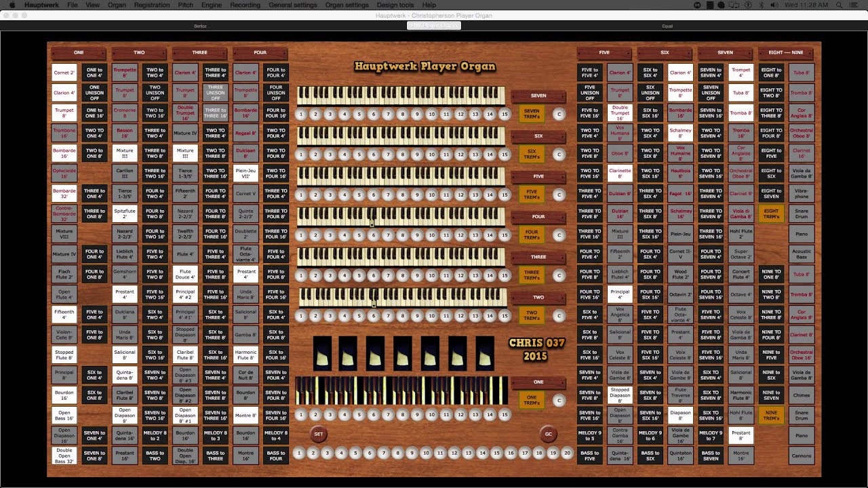Turn on the Contre-Bombarde 32' stop

[64, 214]
